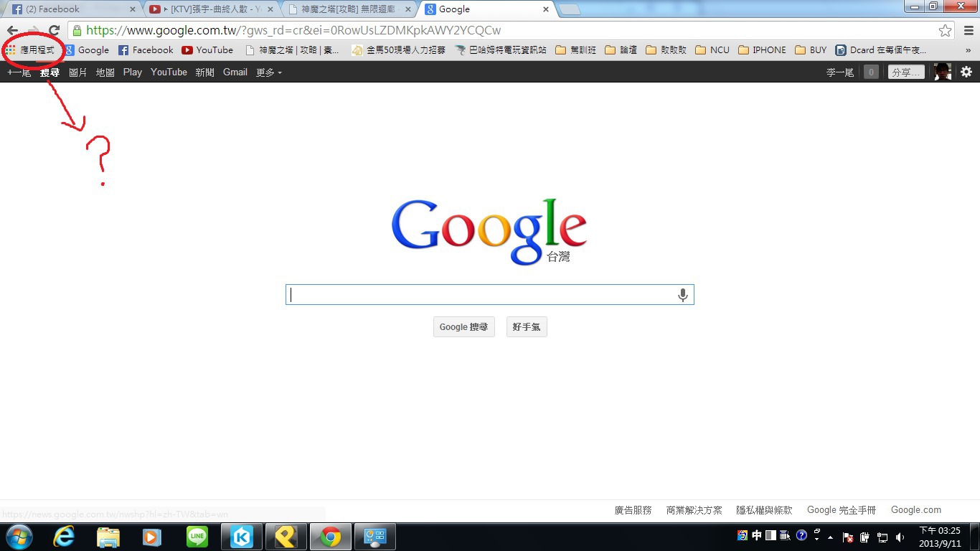Screen dimensions: 980x551
Task: Switch to the [KTV]張宇 YouTube tab
Action: (211, 10)
